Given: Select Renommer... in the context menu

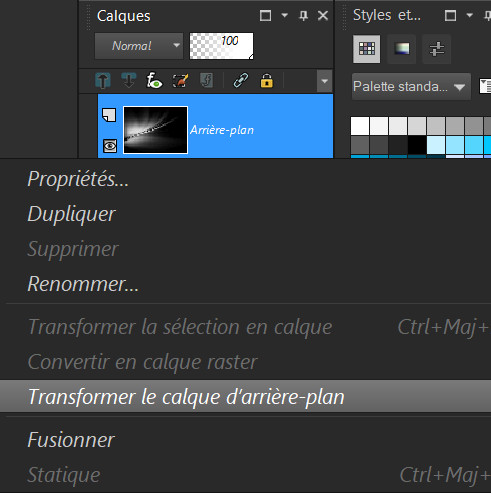Looking at the screenshot, I should [x=83, y=284].
